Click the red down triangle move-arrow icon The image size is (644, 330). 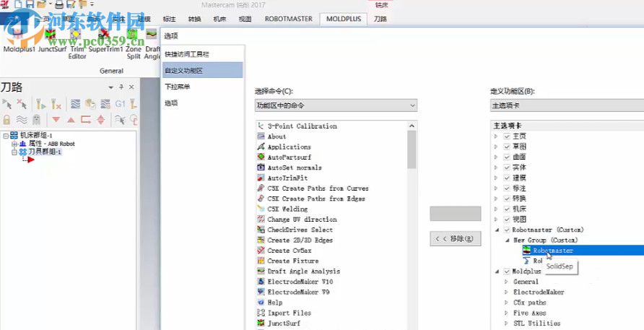[56, 120]
